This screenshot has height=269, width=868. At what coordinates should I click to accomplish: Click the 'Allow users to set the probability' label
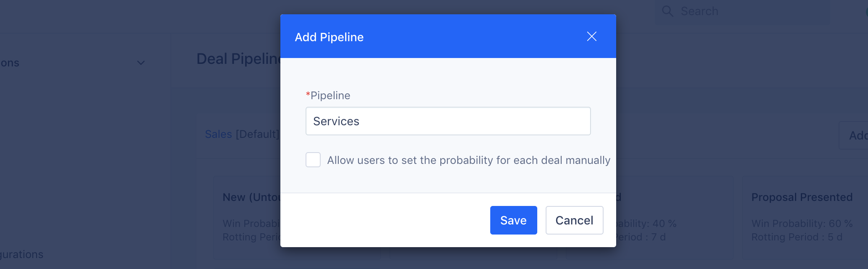[468, 160]
